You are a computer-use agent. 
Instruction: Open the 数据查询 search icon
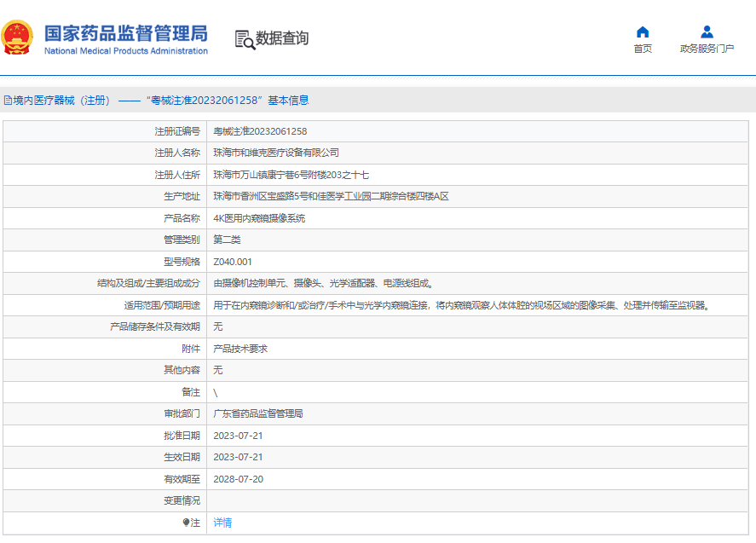point(245,39)
